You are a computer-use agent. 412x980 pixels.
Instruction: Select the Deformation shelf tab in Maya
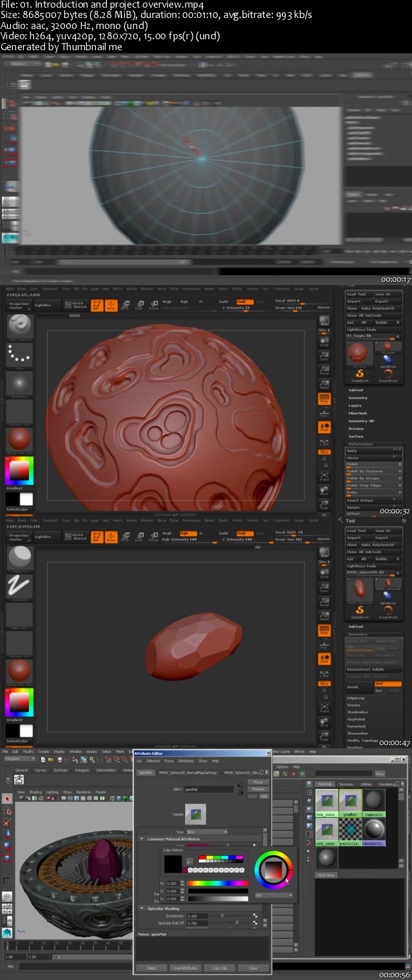[x=106, y=770]
